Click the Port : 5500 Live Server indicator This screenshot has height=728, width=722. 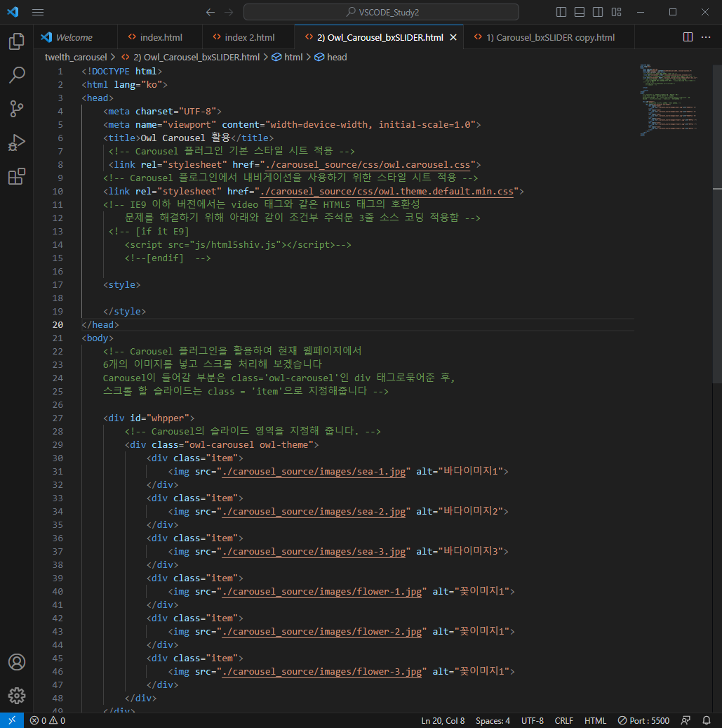[643, 720]
